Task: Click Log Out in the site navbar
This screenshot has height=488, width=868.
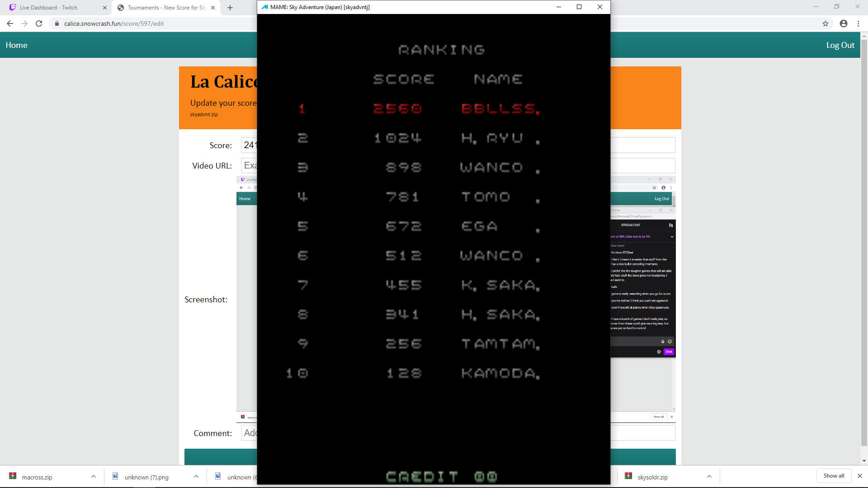Action: (x=840, y=45)
